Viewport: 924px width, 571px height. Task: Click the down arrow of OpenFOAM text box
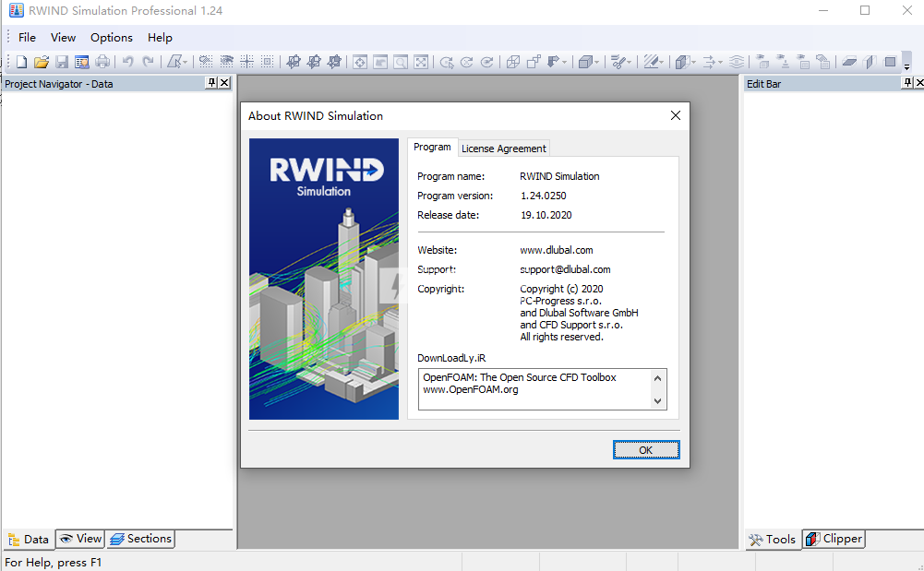coord(657,401)
